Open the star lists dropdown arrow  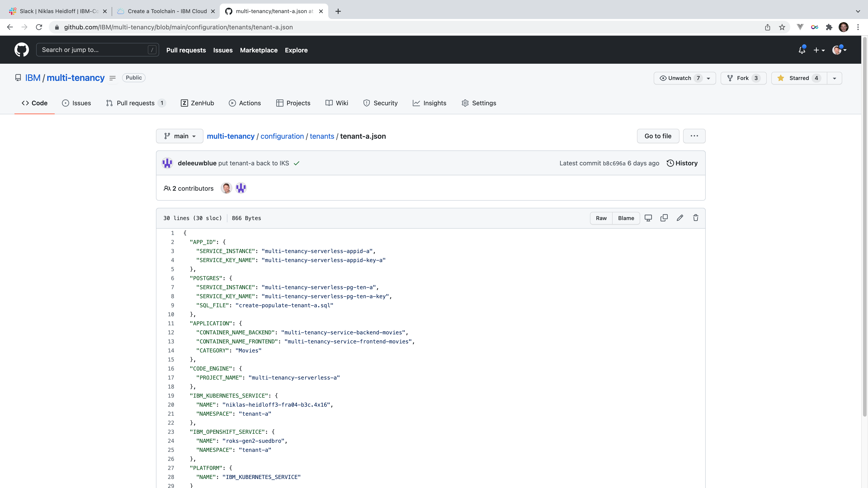(x=834, y=78)
